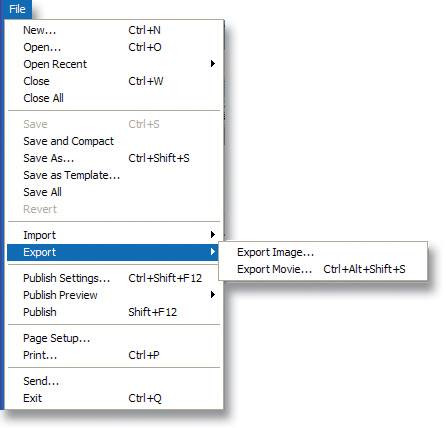Viewport: 446px width, 428px height.
Task: Choose Save As... option
Action: point(114,158)
